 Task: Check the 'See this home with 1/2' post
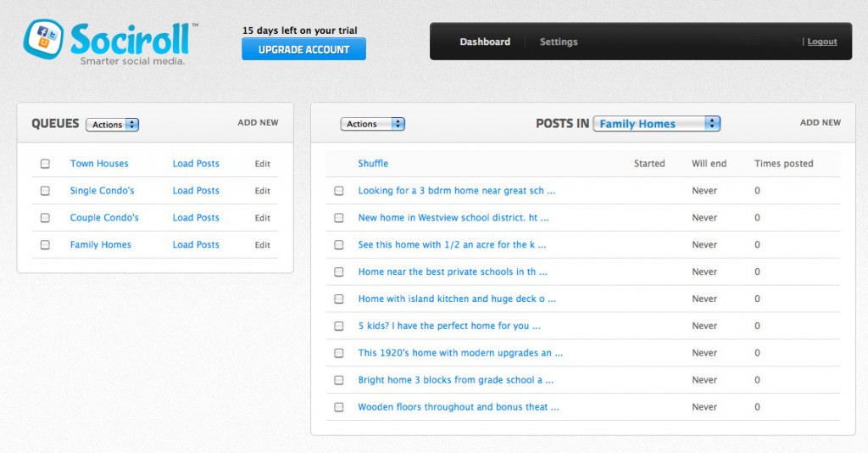pos(339,245)
